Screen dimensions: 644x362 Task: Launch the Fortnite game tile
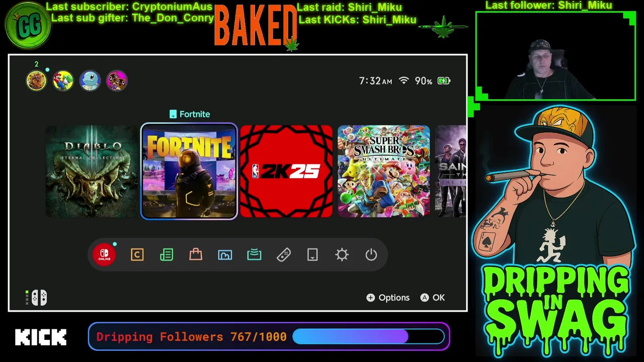[189, 171]
